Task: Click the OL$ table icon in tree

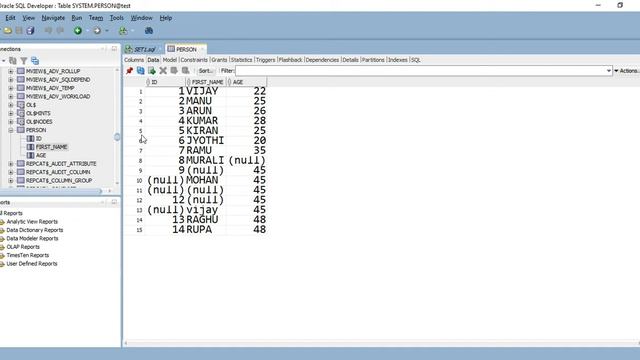Action: (21, 105)
